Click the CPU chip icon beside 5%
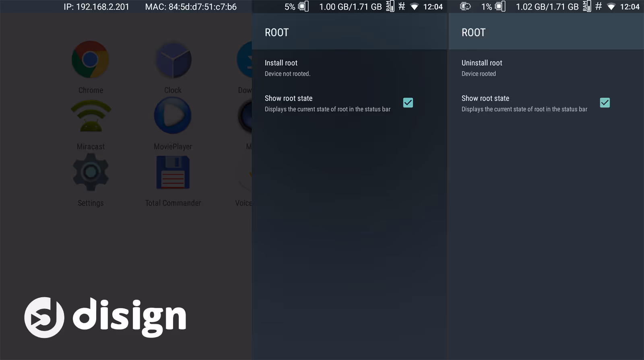This screenshot has height=360, width=644. tap(303, 6)
